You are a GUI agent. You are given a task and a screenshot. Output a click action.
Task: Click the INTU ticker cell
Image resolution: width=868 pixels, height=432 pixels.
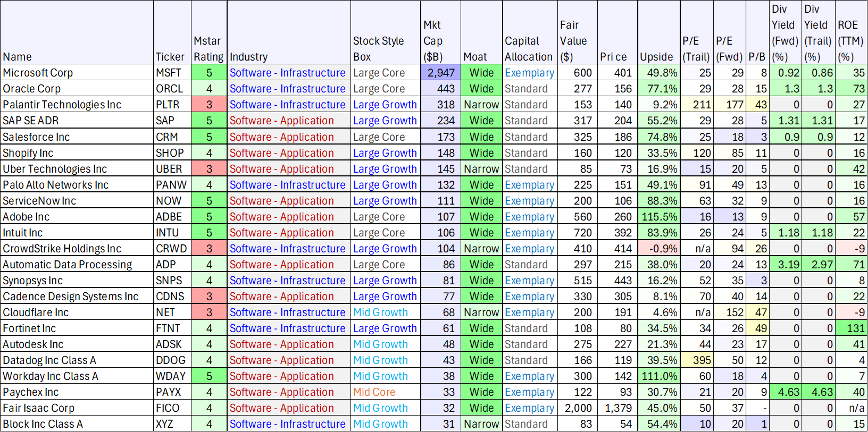click(x=172, y=232)
